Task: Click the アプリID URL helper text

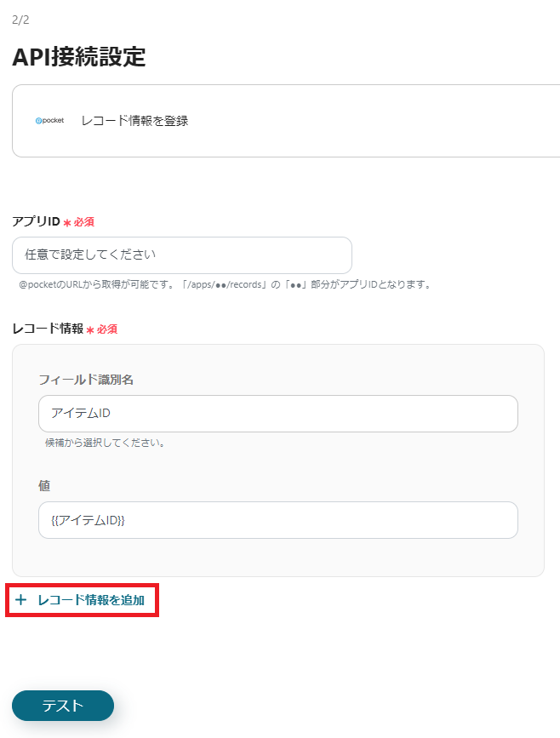Action: pyautogui.click(x=220, y=284)
